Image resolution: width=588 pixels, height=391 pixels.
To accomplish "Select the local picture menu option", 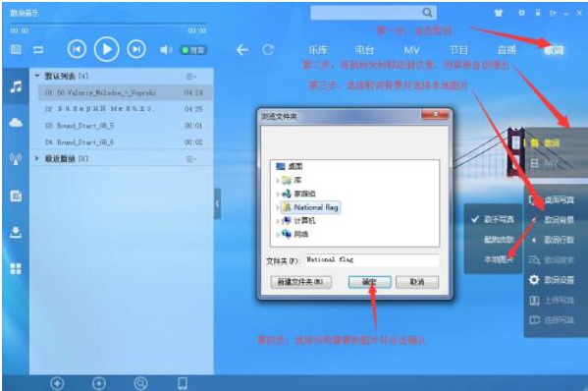I will tap(498, 259).
